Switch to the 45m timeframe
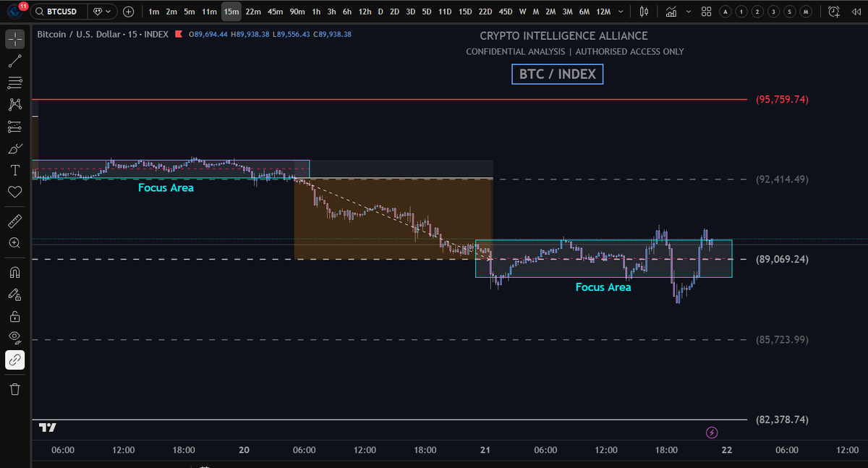868x468 pixels. click(275, 12)
